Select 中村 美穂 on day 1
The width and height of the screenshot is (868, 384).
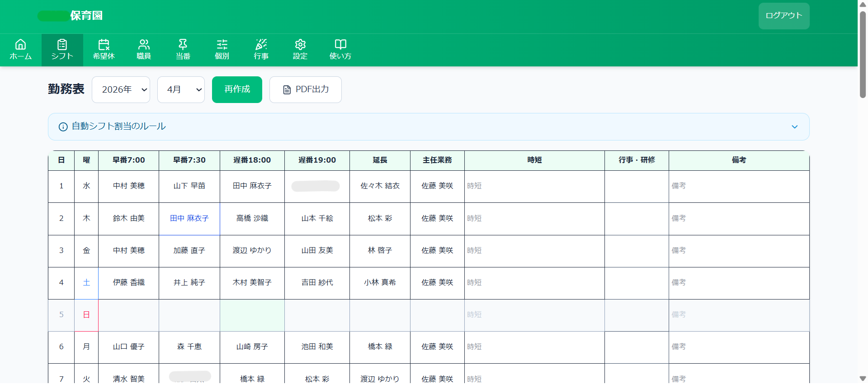[128, 186]
